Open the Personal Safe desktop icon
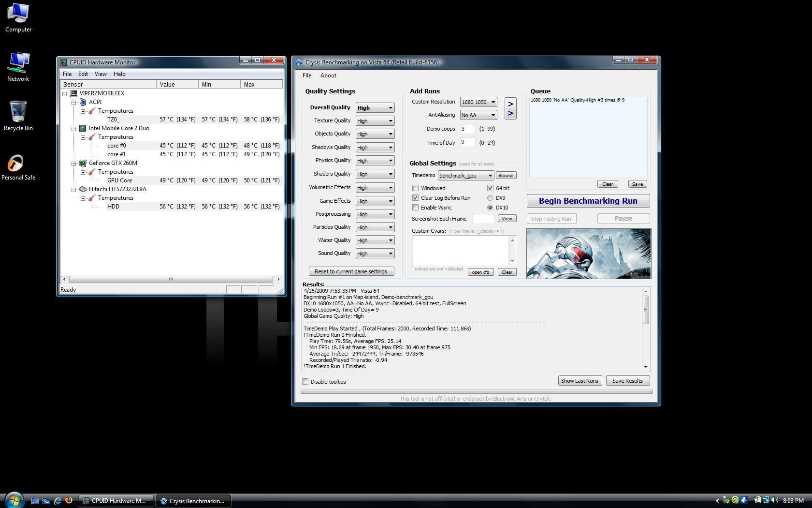This screenshot has width=812, height=508. 18,167
